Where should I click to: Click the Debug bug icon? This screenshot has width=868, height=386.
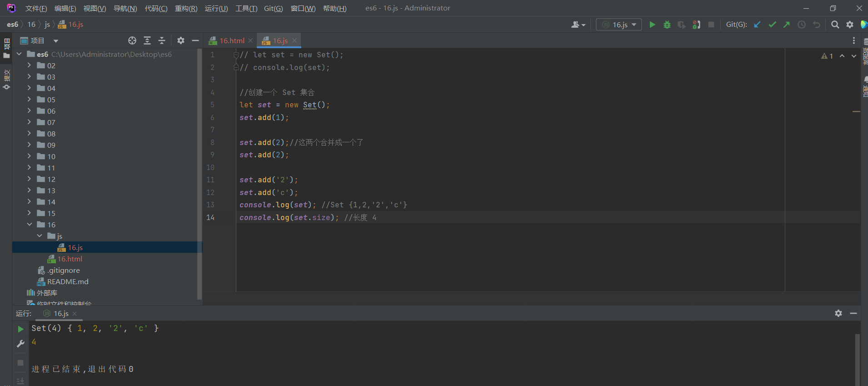tap(667, 25)
